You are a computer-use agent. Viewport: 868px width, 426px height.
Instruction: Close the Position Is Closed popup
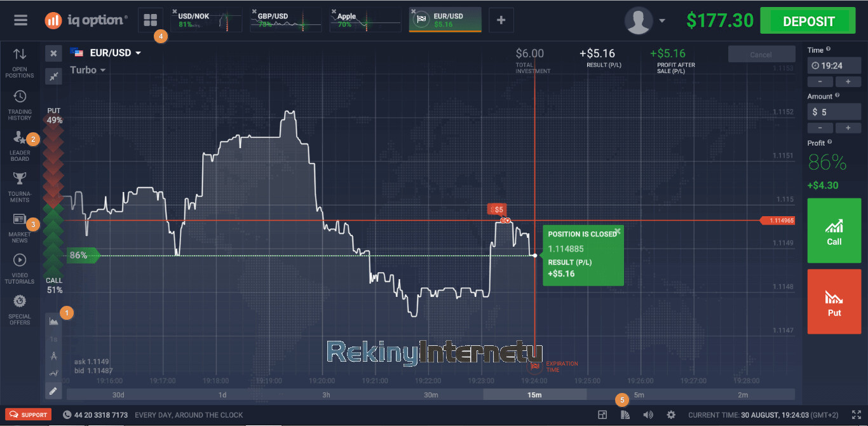click(617, 231)
